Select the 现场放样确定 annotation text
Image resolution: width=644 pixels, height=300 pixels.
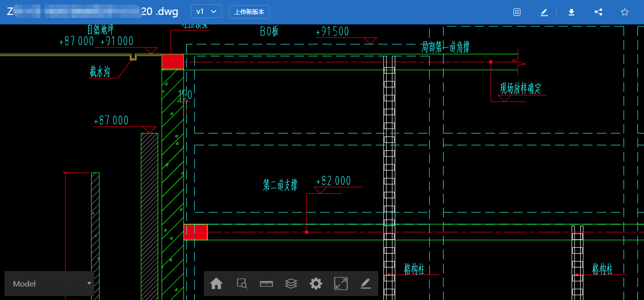pyautogui.click(x=521, y=89)
